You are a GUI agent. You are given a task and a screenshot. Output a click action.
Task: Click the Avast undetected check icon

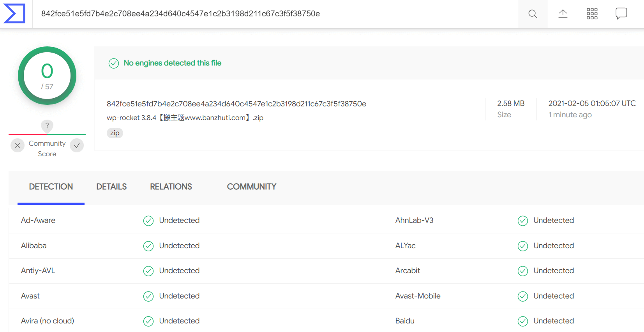tap(148, 297)
